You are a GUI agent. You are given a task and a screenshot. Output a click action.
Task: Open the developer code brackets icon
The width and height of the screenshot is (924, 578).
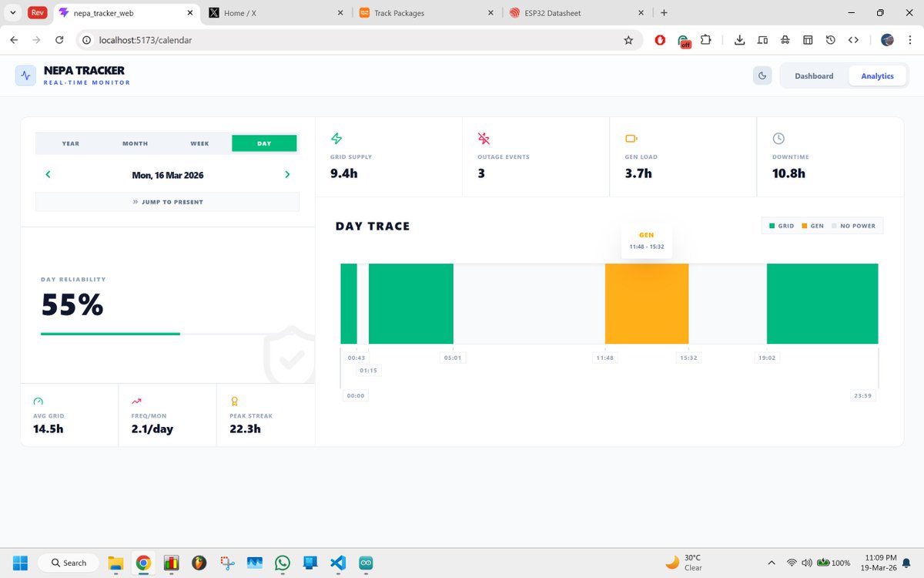(853, 40)
